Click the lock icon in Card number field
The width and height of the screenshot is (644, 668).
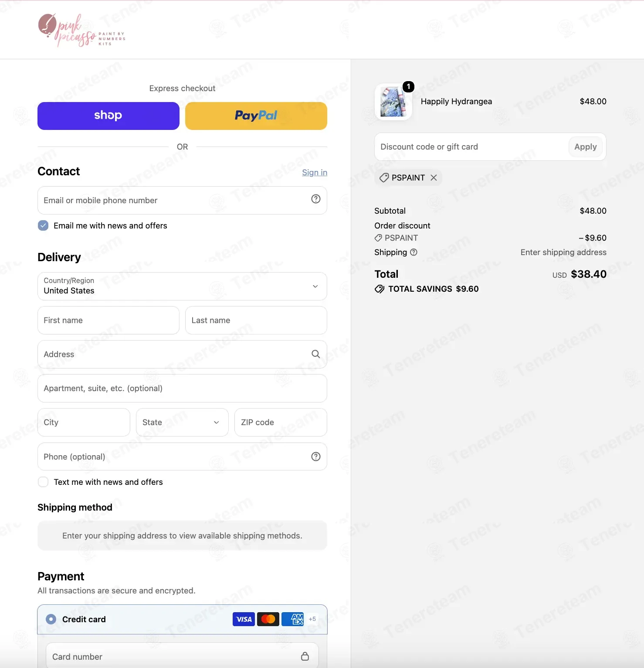coord(305,656)
